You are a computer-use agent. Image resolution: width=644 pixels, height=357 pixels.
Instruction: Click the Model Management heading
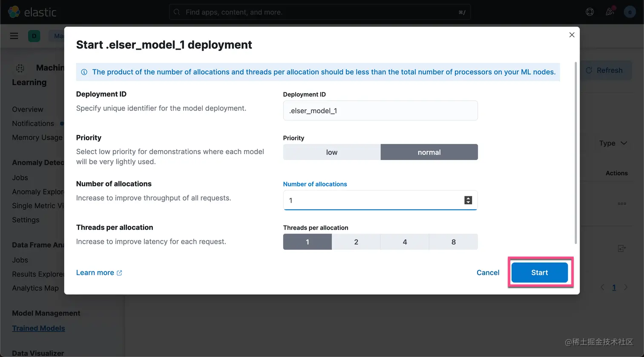click(46, 313)
